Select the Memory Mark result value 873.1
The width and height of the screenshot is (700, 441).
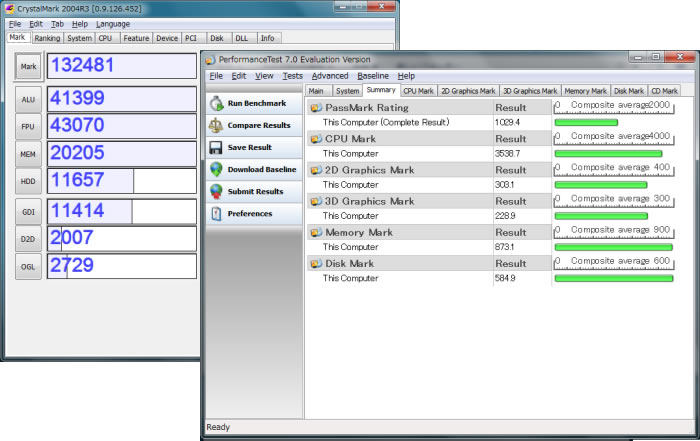504,247
